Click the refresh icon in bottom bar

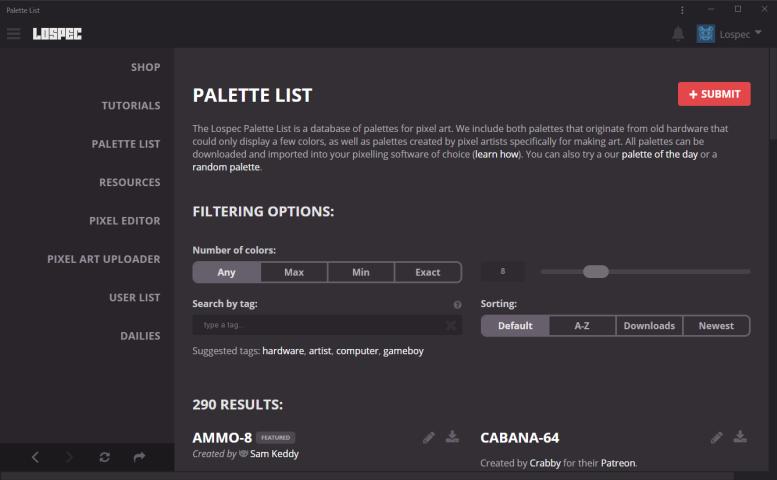click(x=104, y=457)
